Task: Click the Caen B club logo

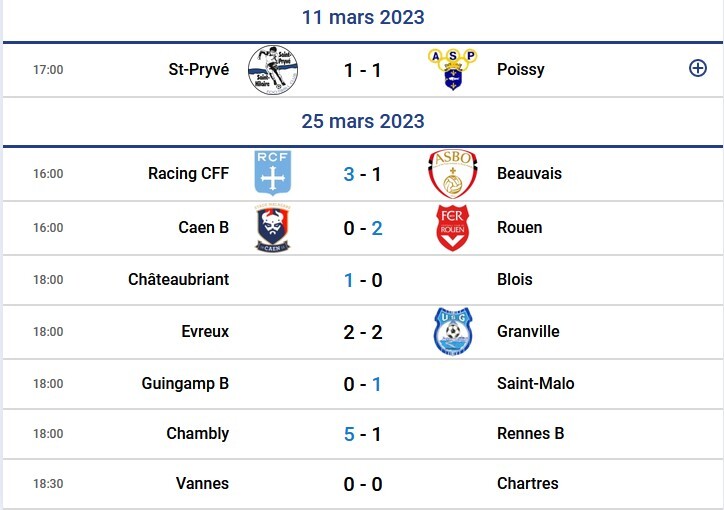Action: point(273,228)
